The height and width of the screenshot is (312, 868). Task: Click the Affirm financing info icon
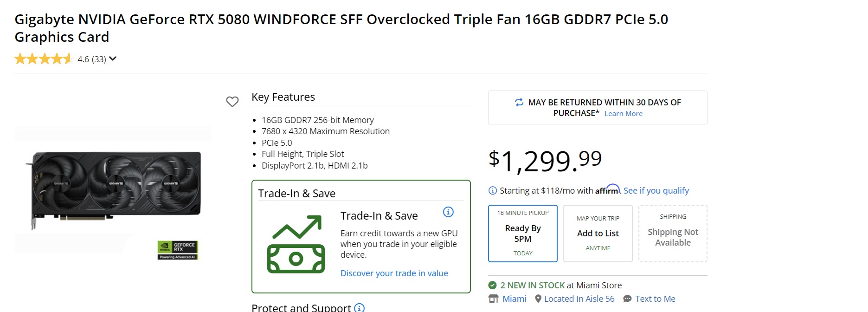493,191
